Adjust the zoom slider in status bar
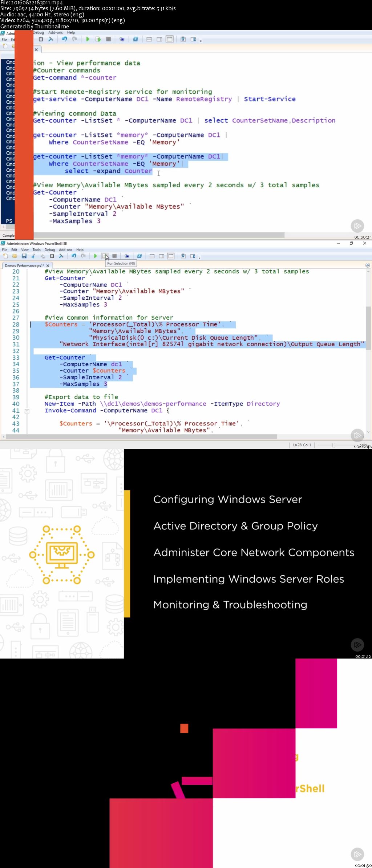 (333, 445)
